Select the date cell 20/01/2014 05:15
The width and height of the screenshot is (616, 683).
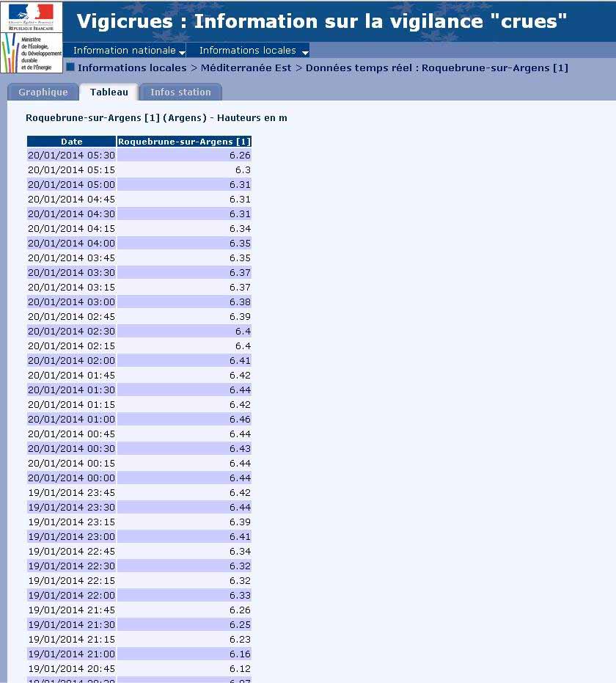pos(71,170)
